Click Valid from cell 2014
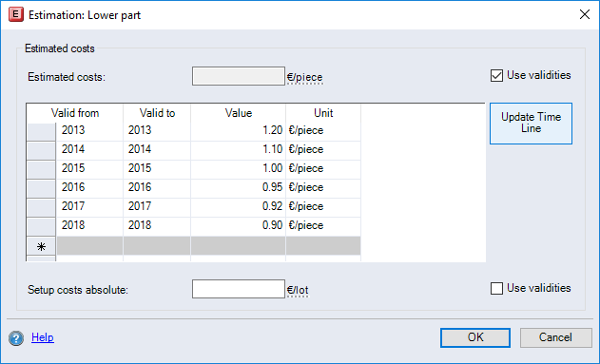 (x=89, y=151)
